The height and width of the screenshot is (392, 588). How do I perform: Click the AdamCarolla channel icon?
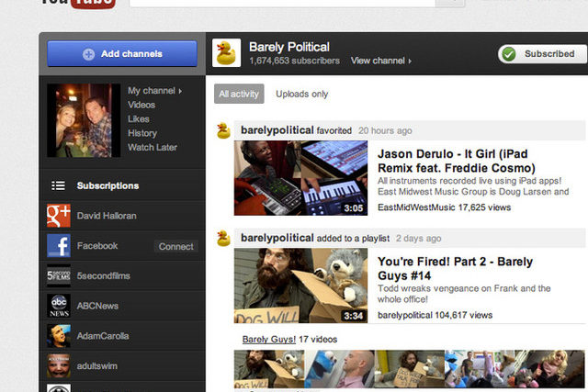[x=59, y=336]
